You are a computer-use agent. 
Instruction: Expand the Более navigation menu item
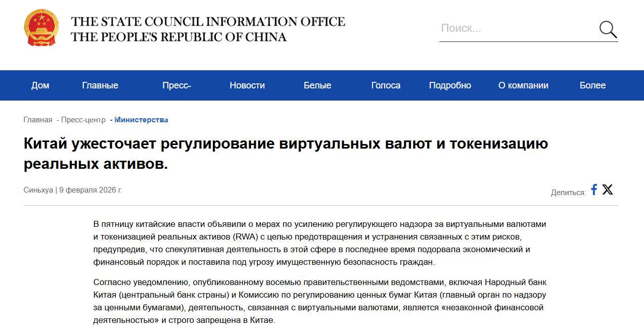(592, 85)
